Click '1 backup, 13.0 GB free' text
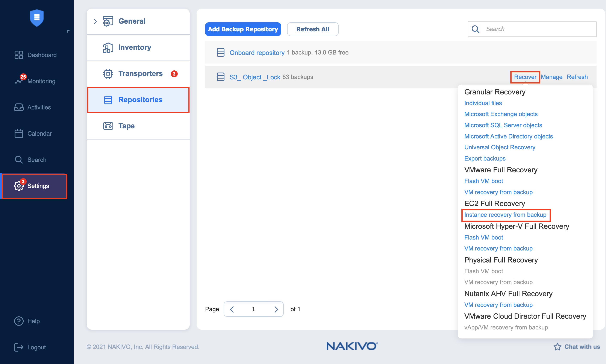The image size is (606, 364). (318, 53)
